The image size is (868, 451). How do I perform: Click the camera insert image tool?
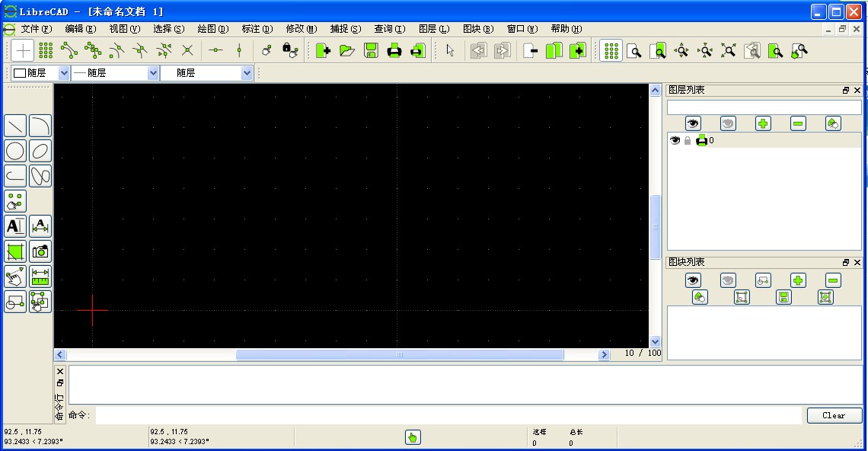40,251
